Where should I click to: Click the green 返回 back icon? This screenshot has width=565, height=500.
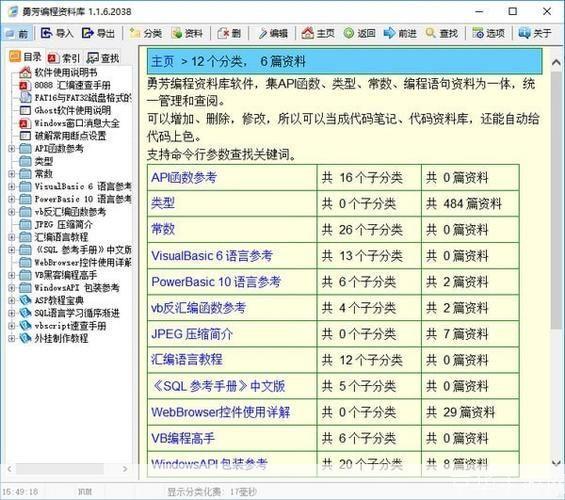(348, 34)
